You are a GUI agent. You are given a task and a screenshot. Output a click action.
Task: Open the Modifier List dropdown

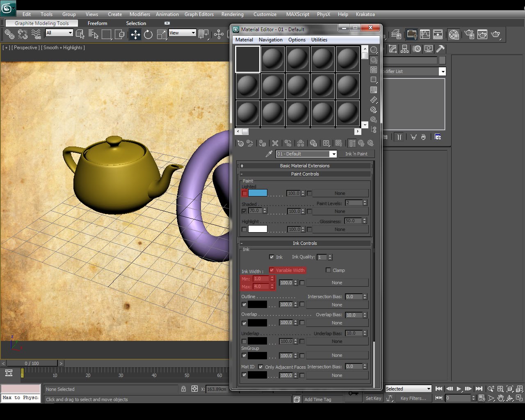click(443, 71)
